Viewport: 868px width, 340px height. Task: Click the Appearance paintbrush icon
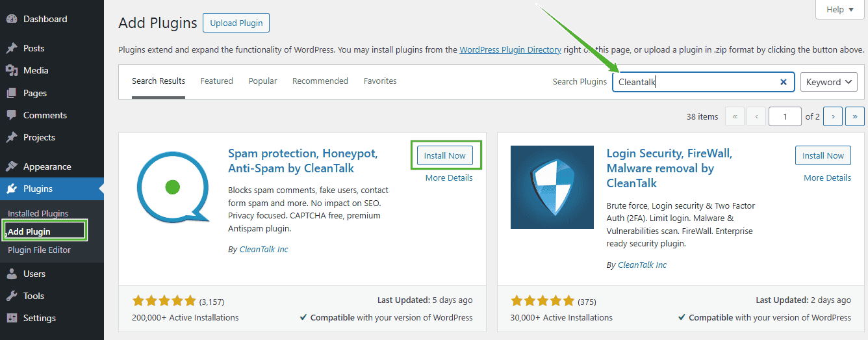[11, 166]
